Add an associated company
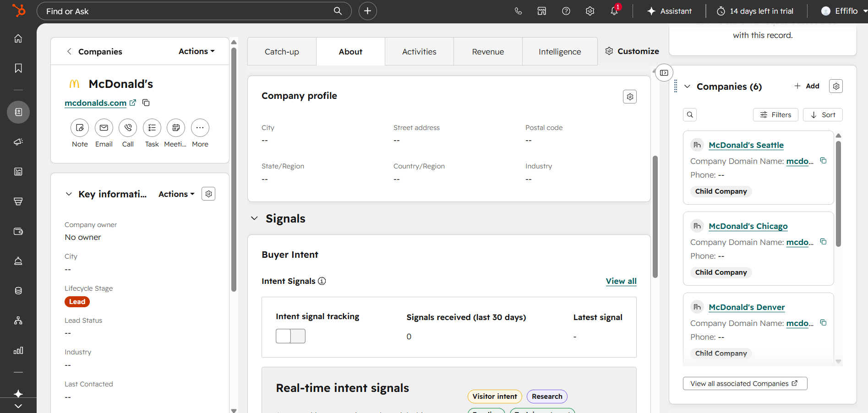 point(807,86)
